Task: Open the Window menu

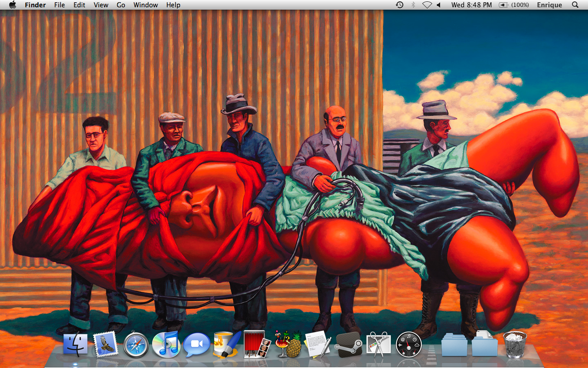Action: 146,5
